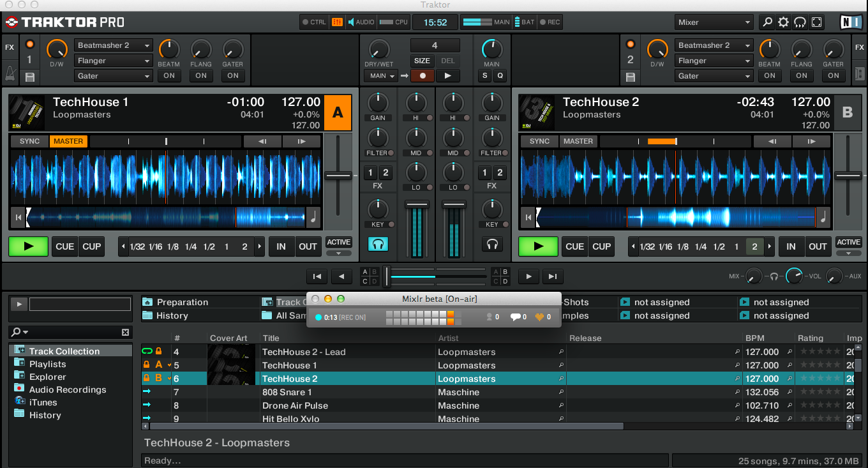Toggle Beatmasher ON button in FX unit 1
Screen dimensions: 868x468
point(168,75)
